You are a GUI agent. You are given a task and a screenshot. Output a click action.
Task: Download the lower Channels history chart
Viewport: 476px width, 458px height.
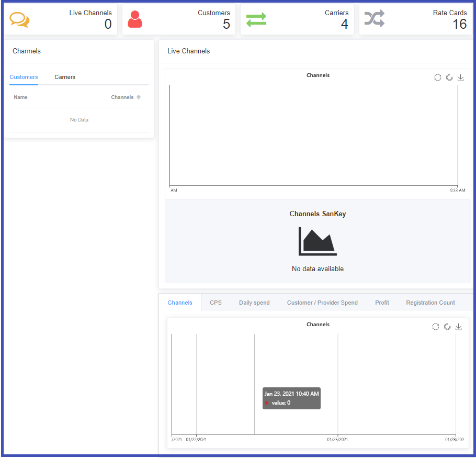tap(459, 327)
